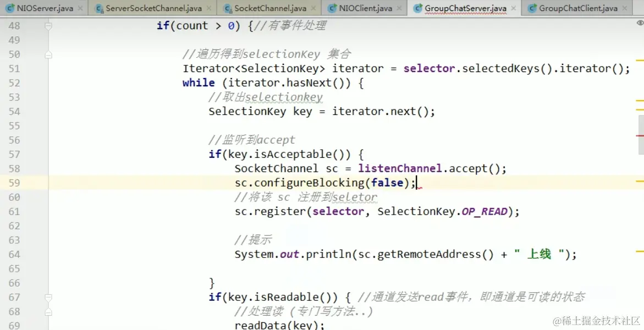
Task: Select the GroupChatServer.java tab
Action: [x=465, y=8]
